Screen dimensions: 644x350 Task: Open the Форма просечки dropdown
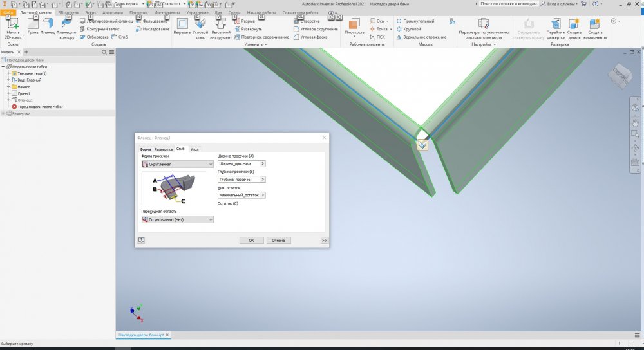pos(177,164)
